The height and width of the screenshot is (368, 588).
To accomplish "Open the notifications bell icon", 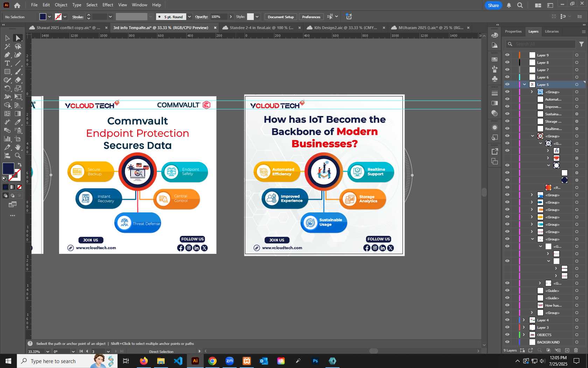I will tap(509, 5).
